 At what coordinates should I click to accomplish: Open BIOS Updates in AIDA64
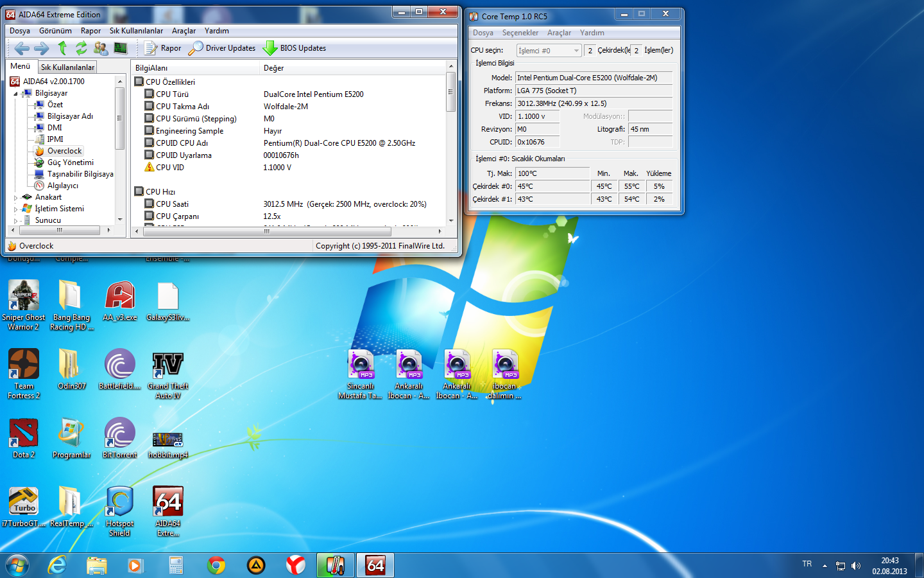[295, 48]
